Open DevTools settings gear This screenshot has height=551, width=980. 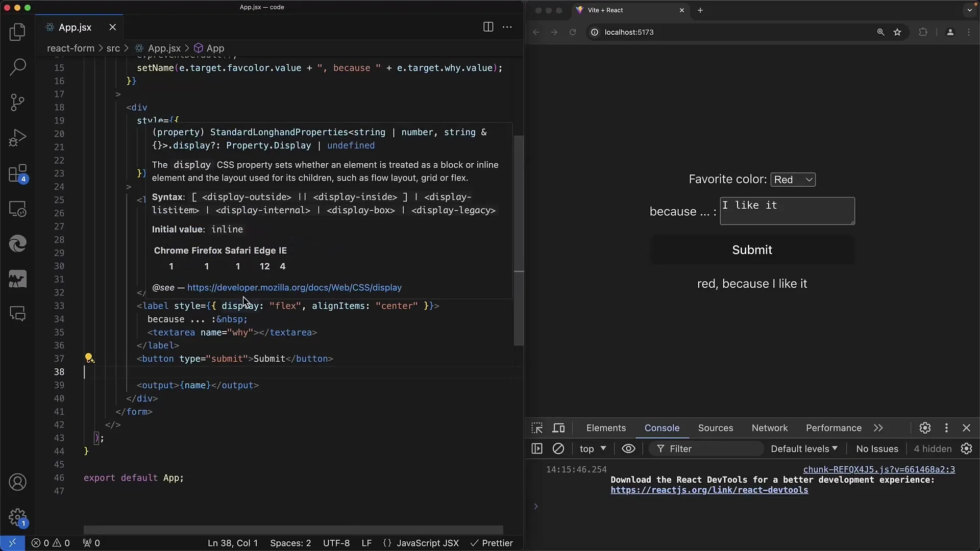pyautogui.click(x=925, y=428)
